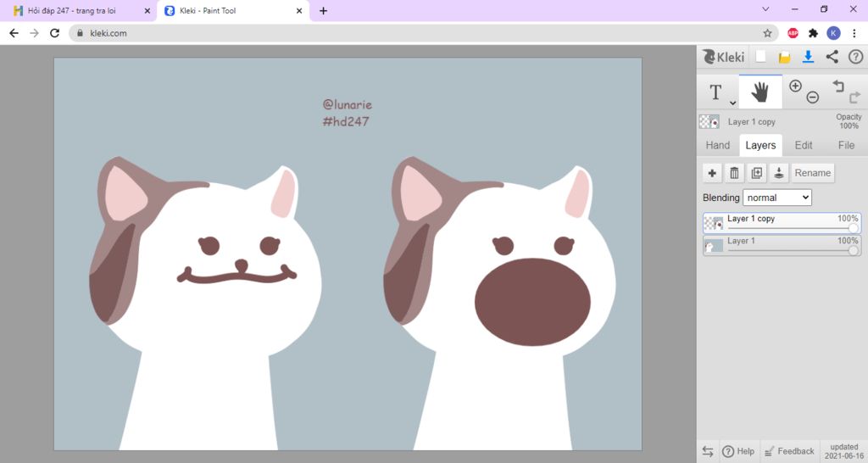Screen dimensions: 868x463
Task: Bookmark this page with the star
Action: [x=767, y=33]
